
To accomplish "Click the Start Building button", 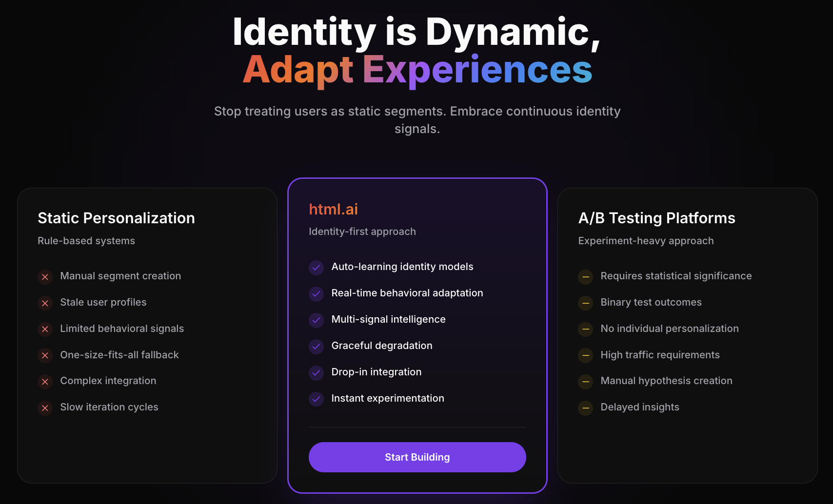I will pos(417,457).
